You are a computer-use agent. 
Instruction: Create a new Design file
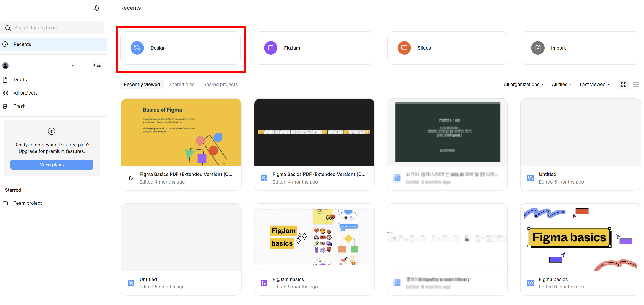coord(180,48)
